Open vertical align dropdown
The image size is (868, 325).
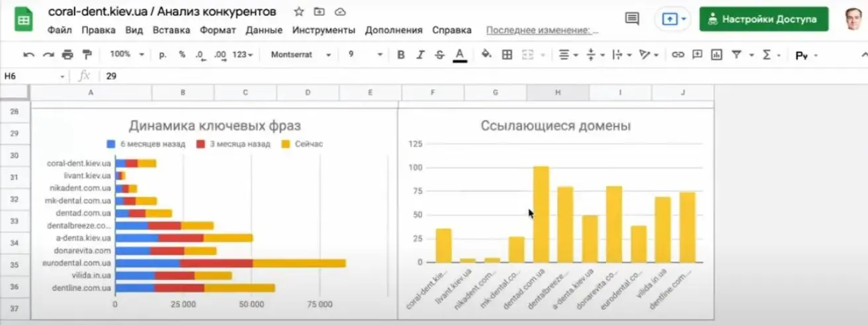594,55
